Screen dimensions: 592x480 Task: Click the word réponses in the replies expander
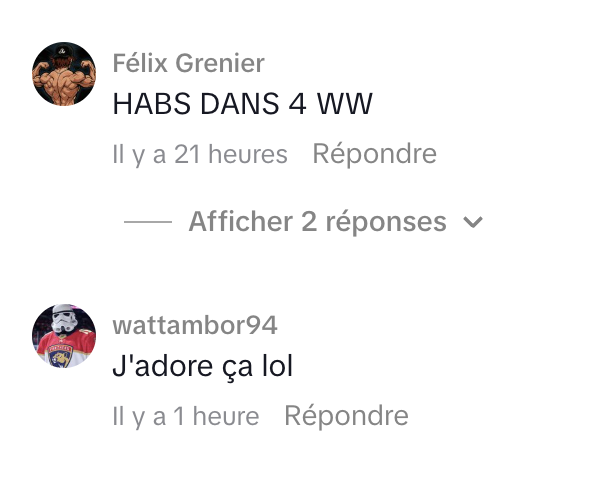[386, 223]
